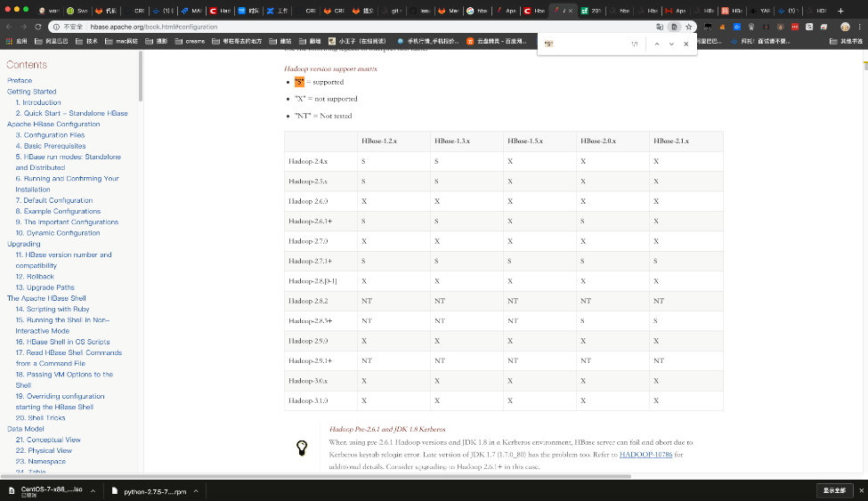
Task: Open the 其他书签 folder
Action: coord(846,41)
